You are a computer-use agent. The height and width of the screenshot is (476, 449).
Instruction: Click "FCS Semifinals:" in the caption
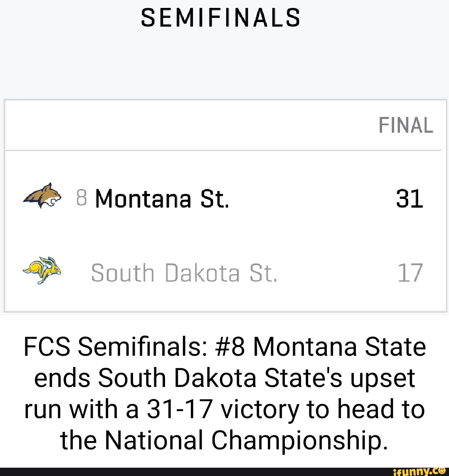pyautogui.click(x=113, y=347)
